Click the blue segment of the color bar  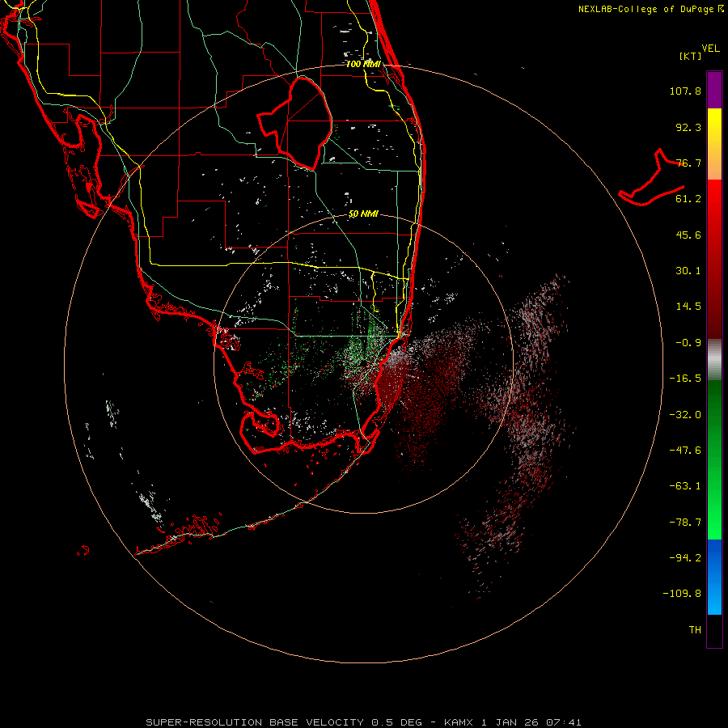click(x=714, y=577)
